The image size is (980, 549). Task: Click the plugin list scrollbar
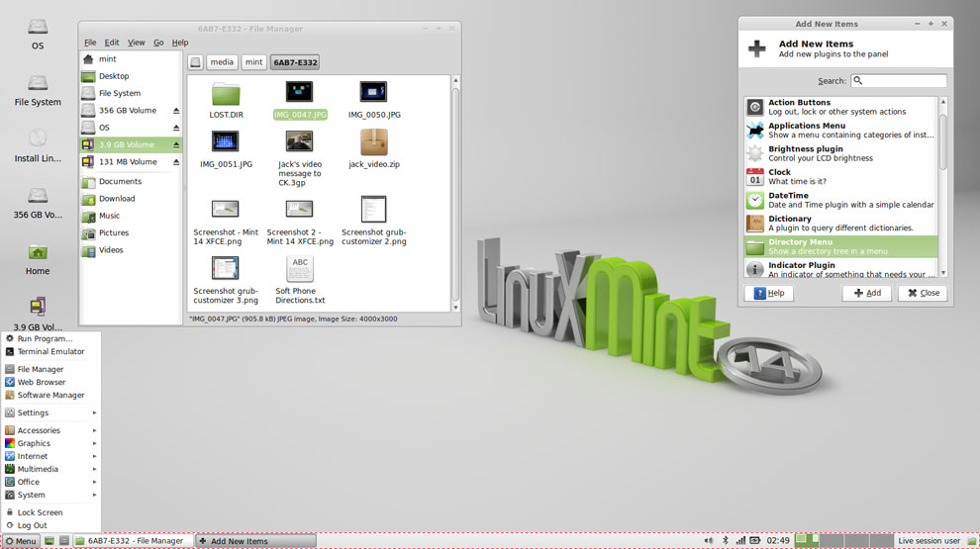(x=943, y=140)
